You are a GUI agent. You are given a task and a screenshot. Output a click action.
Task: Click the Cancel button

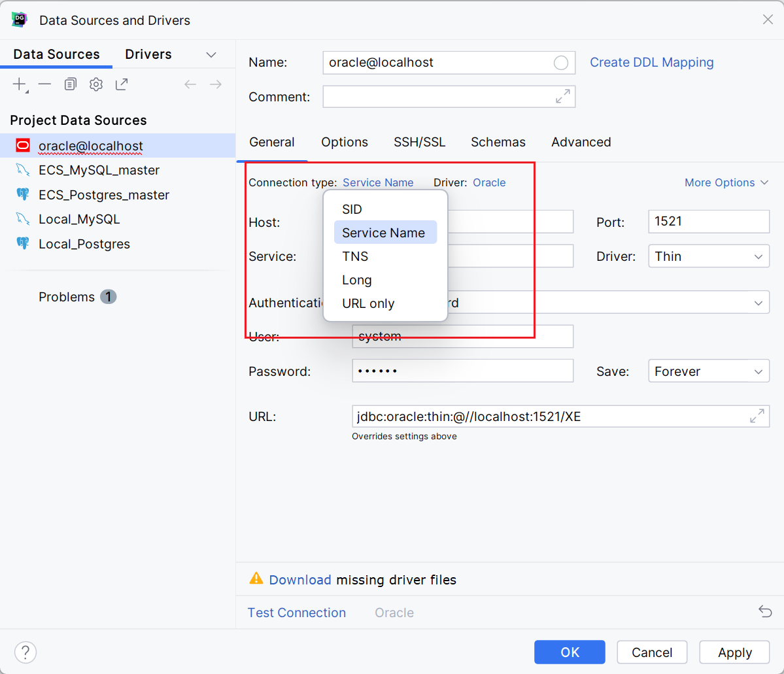[652, 652]
